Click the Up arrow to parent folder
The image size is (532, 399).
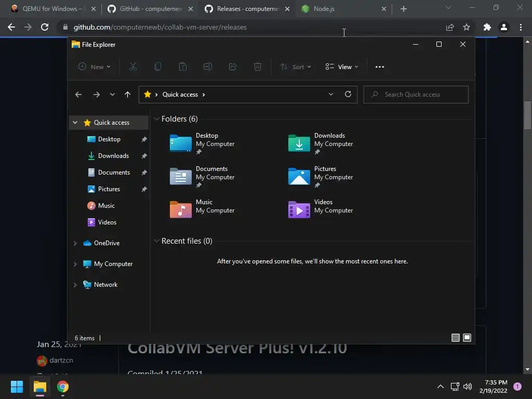(128, 95)
